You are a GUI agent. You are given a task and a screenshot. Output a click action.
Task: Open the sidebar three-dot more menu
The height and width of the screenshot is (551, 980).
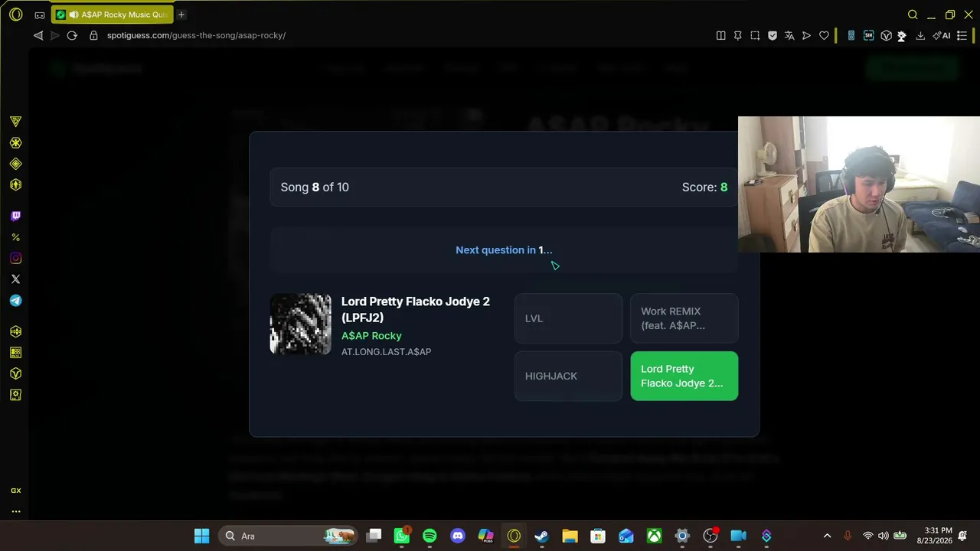pyautogui.click(x=15, y=511)
